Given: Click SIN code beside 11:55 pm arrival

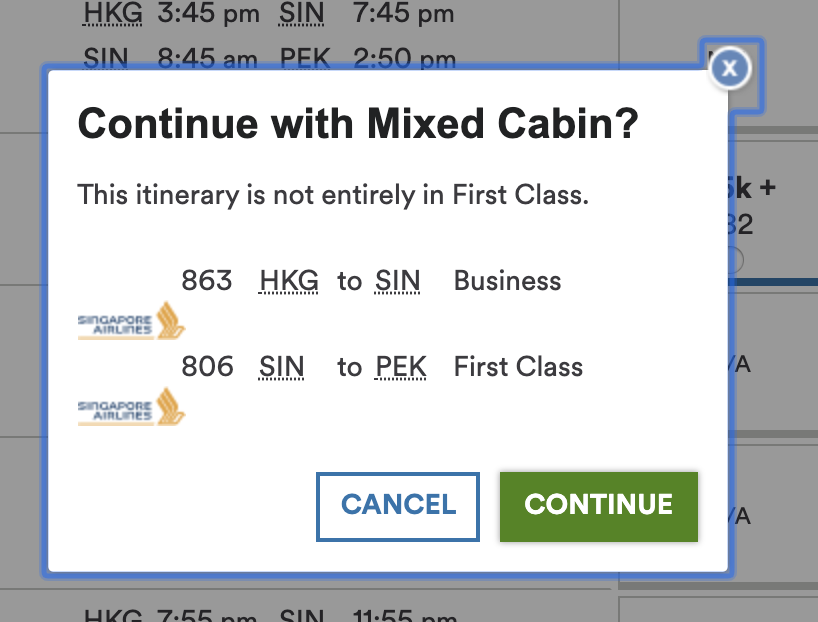Looking at the screenshot, I should [x=302, y=616].
